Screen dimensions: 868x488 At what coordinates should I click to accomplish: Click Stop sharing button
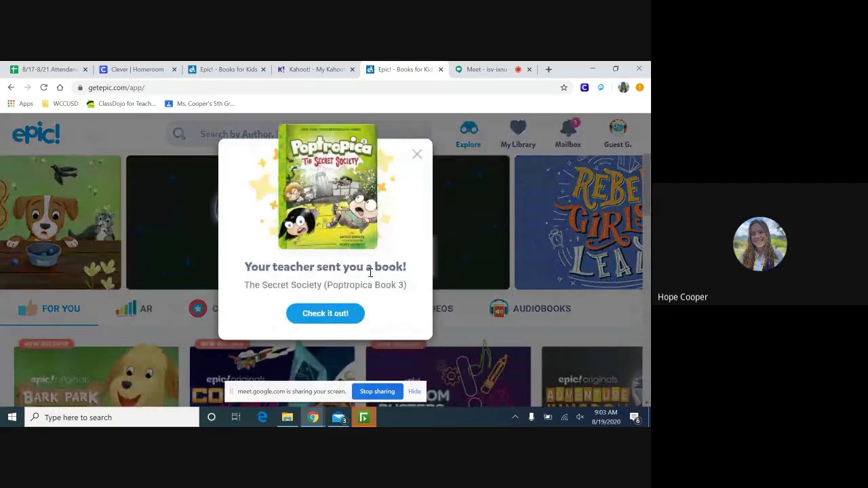click(x=377, y=391)
